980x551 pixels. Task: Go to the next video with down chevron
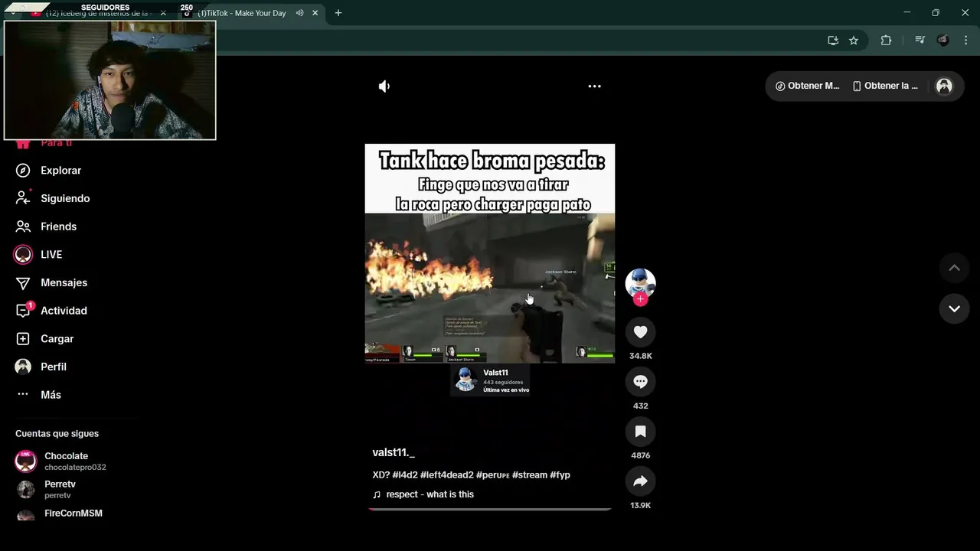[x=954, y=309]
